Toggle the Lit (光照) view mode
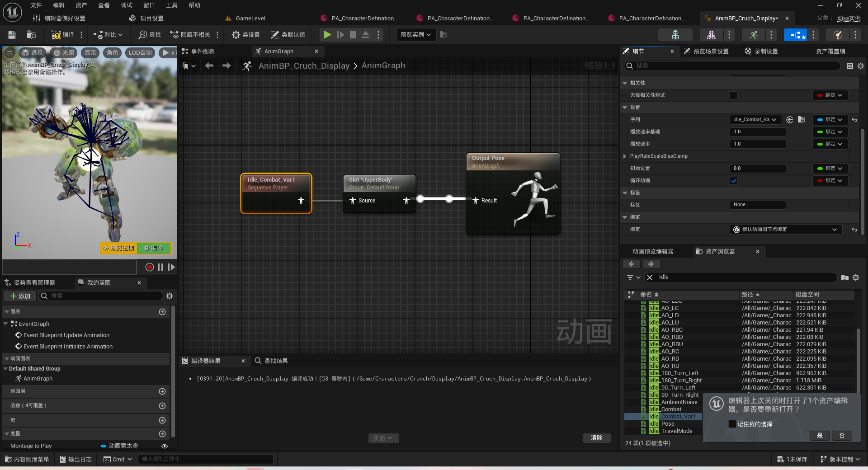The image size is (868, 470). 63,53
